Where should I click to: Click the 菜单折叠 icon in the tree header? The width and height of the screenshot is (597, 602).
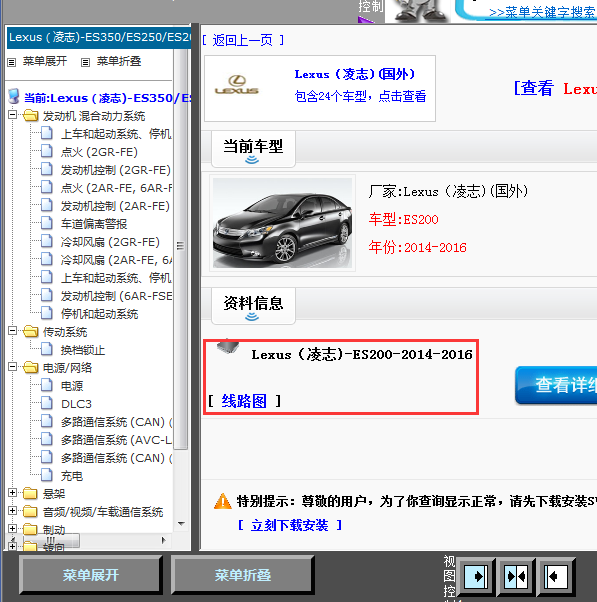tap(85, 62)
